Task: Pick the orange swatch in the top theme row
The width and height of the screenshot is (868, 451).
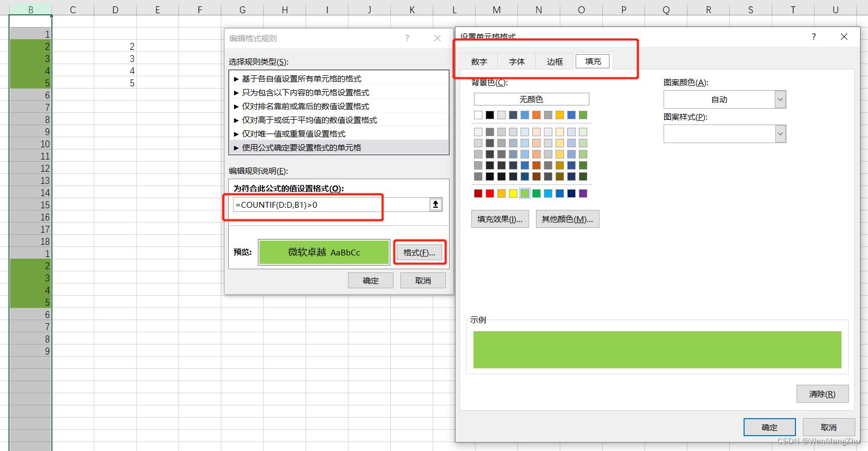Action: pyautogui.click(x=536, y=115)
